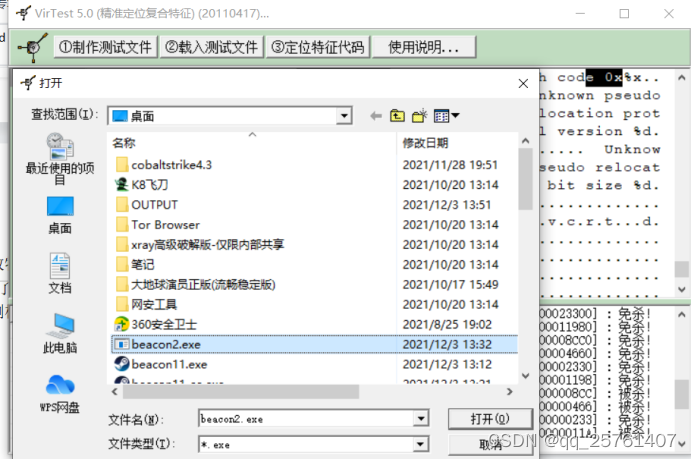692x460 pixels.
Task: Sort by 修改日期 column header
Action: point(456,143)
